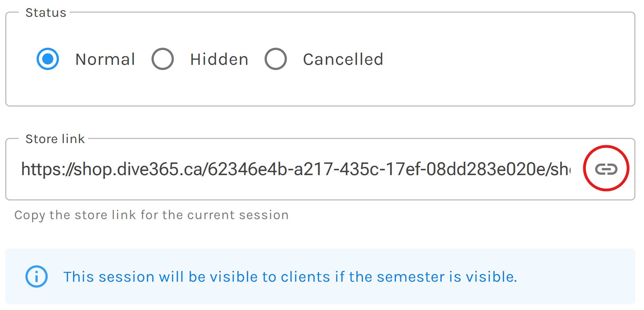Click the "Status" group heading

click(x=46, y=13)
